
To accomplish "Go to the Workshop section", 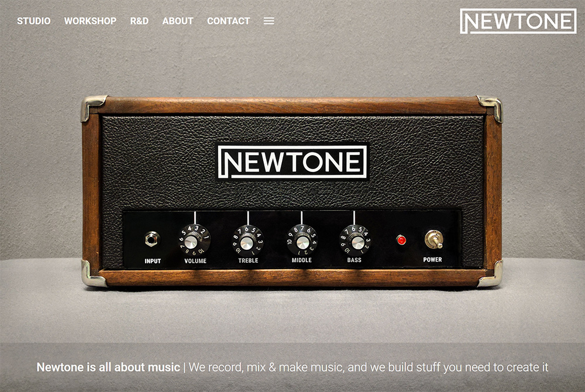I will click(x=90, y=21).
